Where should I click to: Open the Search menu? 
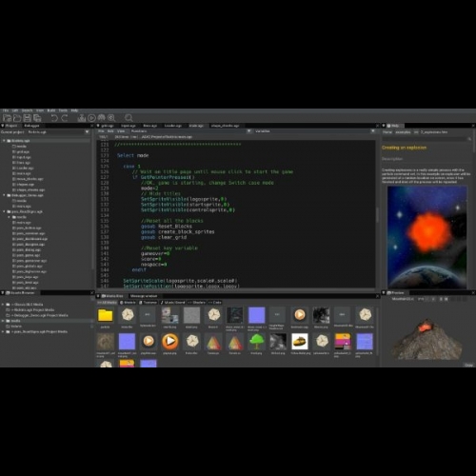[27, 110]
